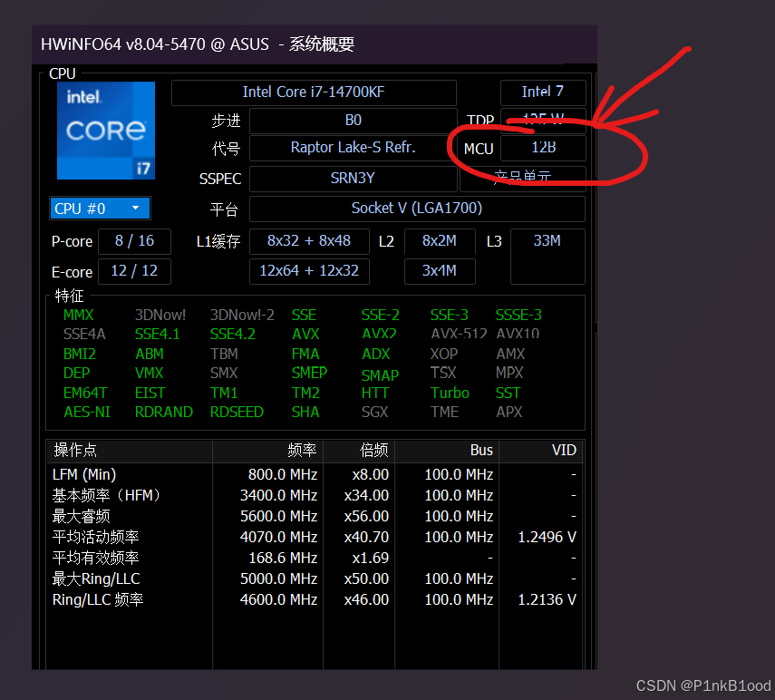Screen dimensions: 775x700
Task: Click the B0 stepping value
Action: [353, 120]
